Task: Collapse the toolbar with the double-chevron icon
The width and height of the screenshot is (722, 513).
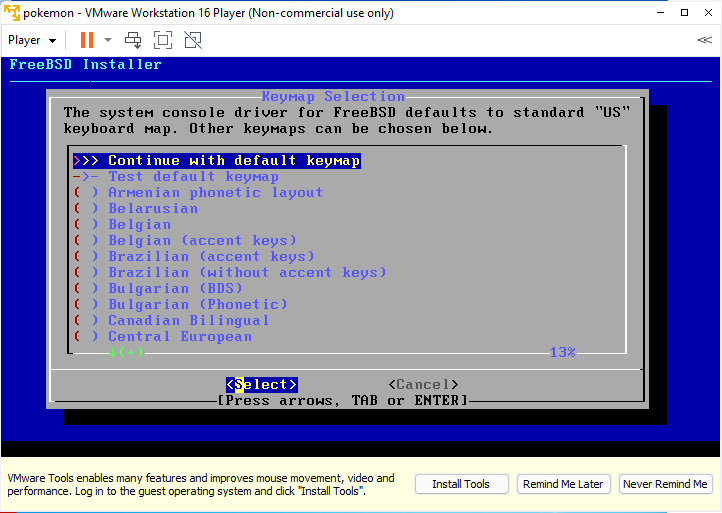Action: coord(705,40)
